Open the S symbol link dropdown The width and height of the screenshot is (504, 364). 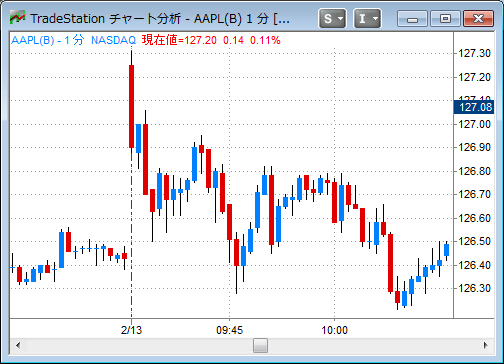(332, 19)
